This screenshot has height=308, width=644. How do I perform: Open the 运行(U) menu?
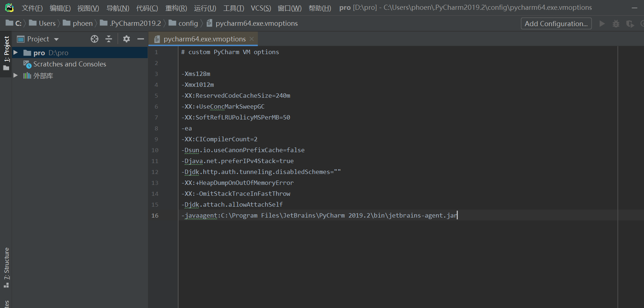(x=205, y=8)
